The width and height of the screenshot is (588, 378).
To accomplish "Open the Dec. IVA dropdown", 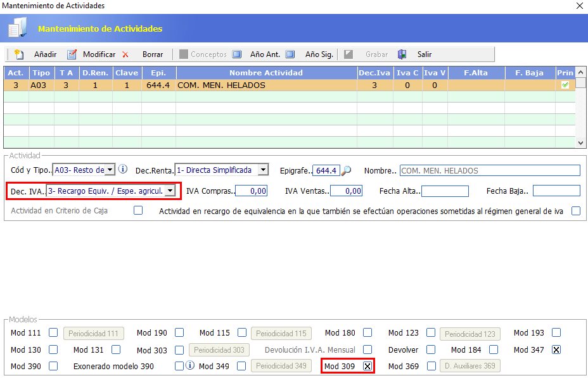I will [x=169, y=191].
